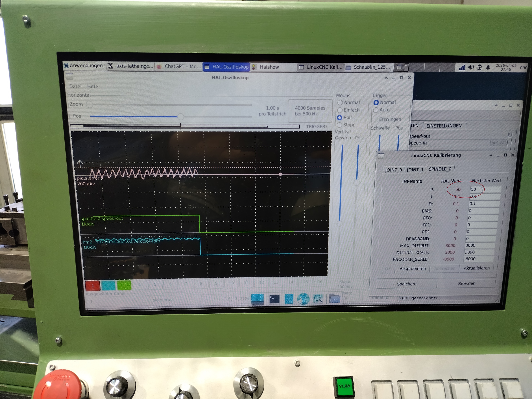Click the volume speaker tray icon
The image size is (532, 399).
pyautogui.click(x=471, y=67)
